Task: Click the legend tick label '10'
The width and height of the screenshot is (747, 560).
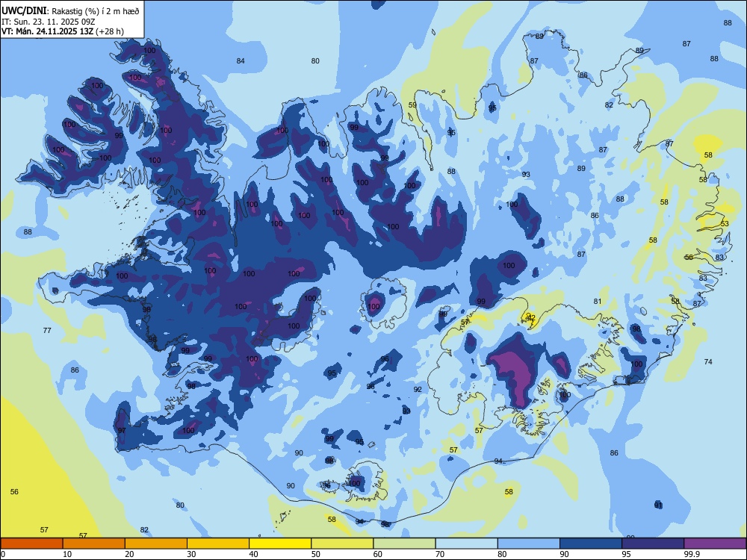Action: click(x=67, y=554)
